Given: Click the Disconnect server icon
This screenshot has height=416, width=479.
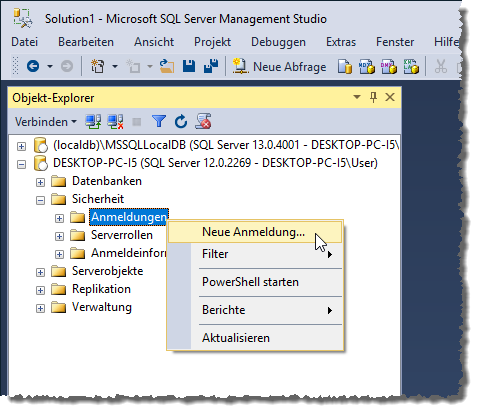Looking at the screenshot, I should coord(115,121).
